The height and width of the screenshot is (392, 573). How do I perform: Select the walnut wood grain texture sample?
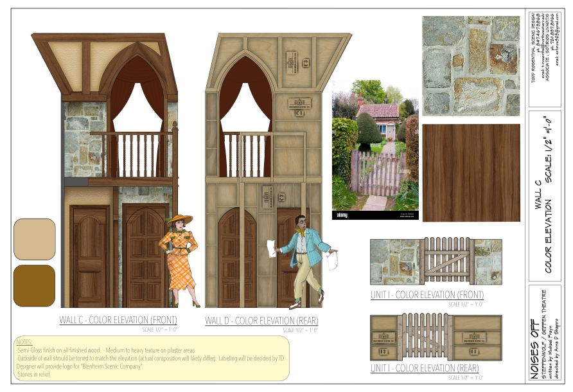point(470,172)
